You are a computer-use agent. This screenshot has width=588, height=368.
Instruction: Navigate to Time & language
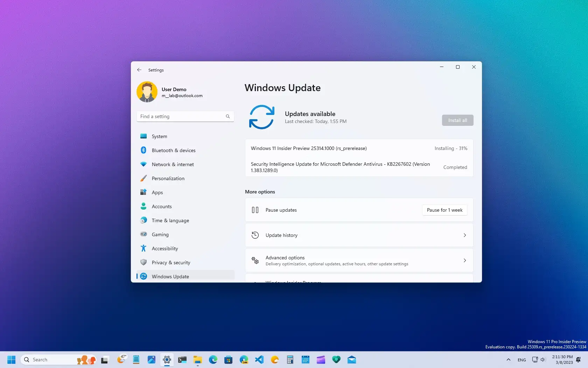185,220
